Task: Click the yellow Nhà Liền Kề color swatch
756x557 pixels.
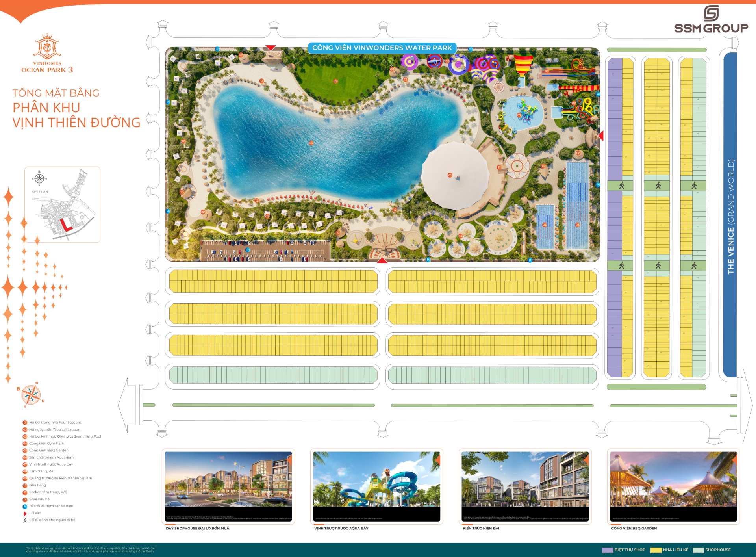Action: tap(656, 550)
